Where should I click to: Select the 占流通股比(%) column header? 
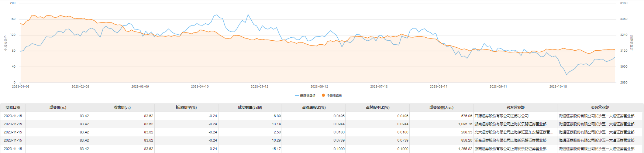314,108
